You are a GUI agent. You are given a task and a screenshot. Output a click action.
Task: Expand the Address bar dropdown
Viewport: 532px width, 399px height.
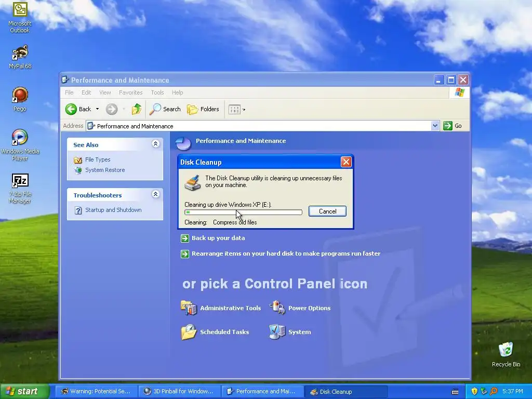pyautogui.click(x=435, y=126)
